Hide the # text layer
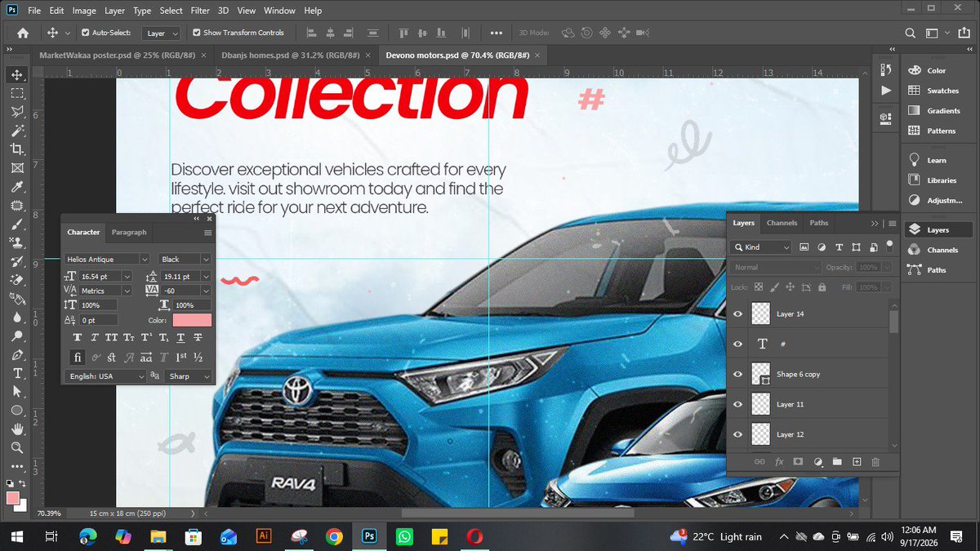980x551 pixels. click(x=738, y=344)
